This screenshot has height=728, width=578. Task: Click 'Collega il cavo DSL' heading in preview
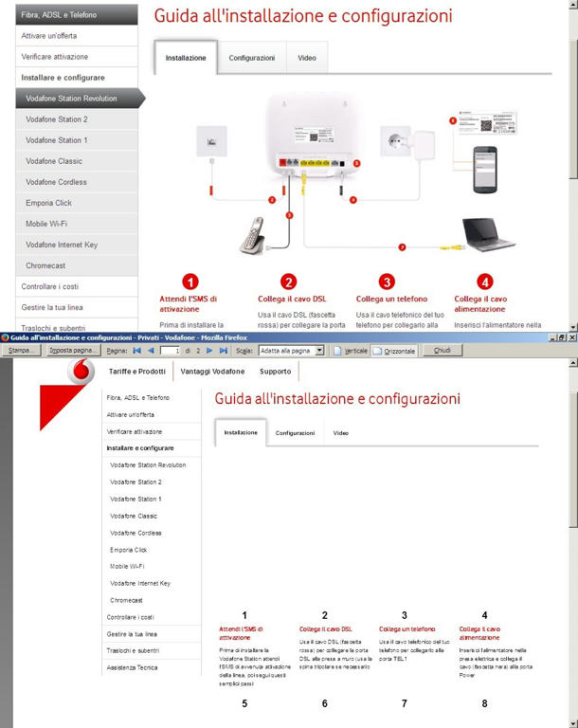[x=325, y=629]
